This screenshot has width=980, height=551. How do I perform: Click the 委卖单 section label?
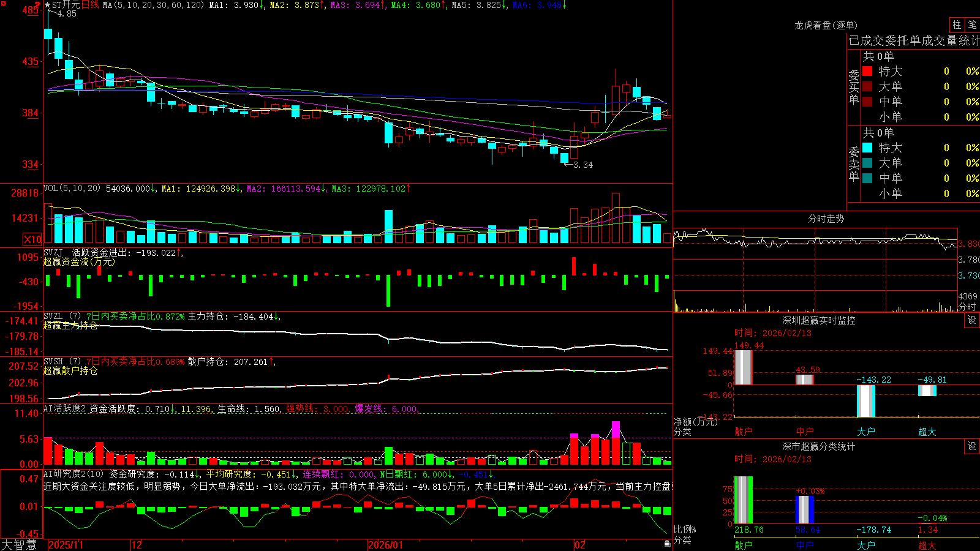pos(854,164)
